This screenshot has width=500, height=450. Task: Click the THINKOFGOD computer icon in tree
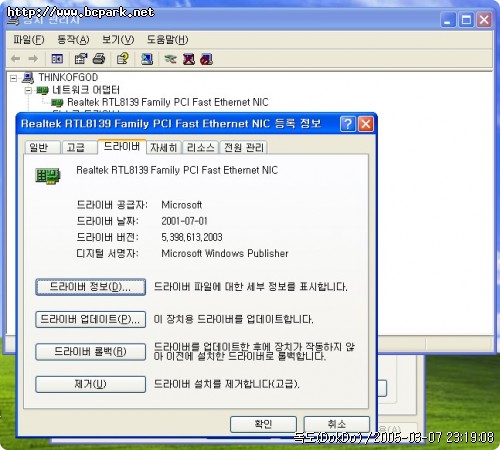point(28,78)
